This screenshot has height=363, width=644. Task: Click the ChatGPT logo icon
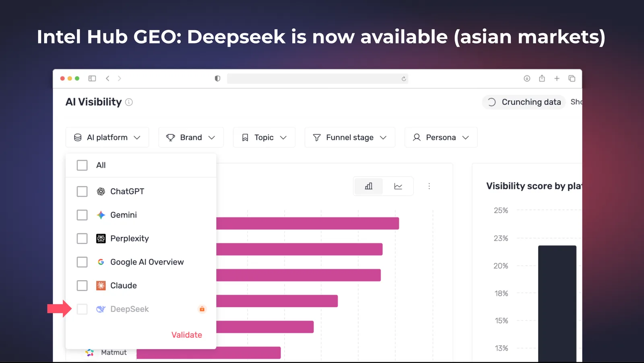click(101, 191)
